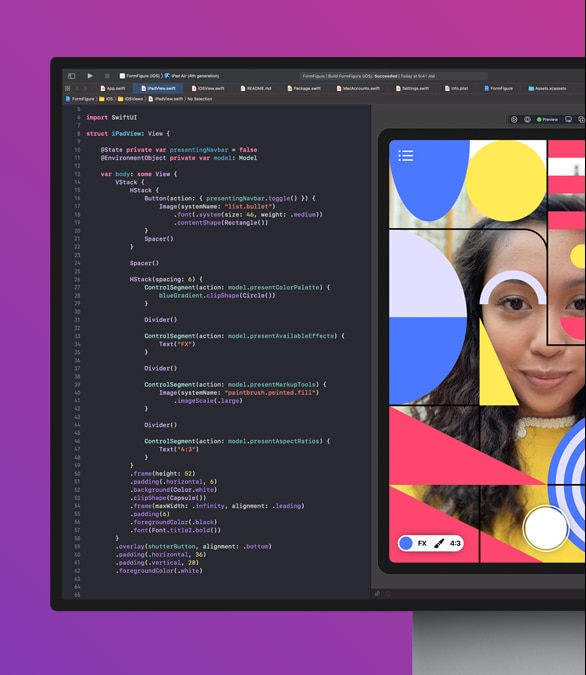
Task: Click '.font(Font.title2.bold())' line
Action: click(175, 530)
